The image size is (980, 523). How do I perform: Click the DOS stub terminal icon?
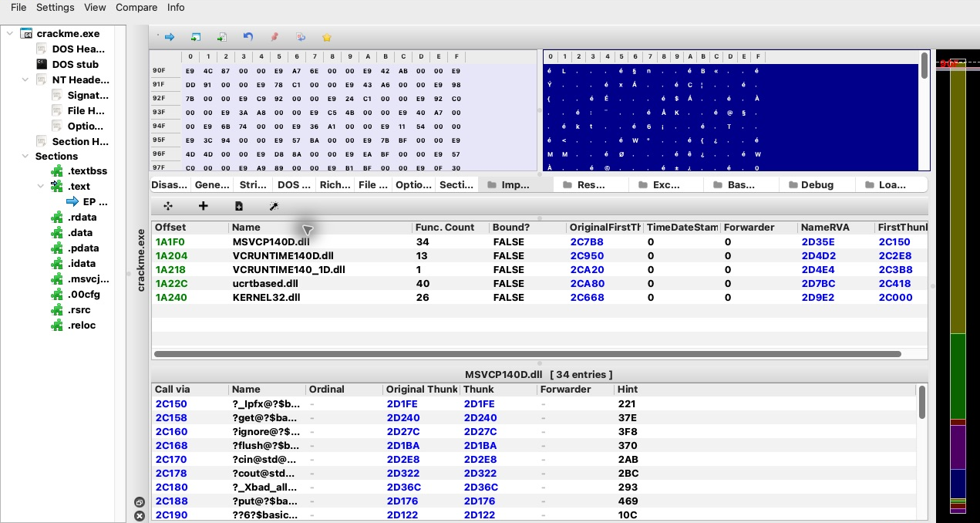pos(42,64)
